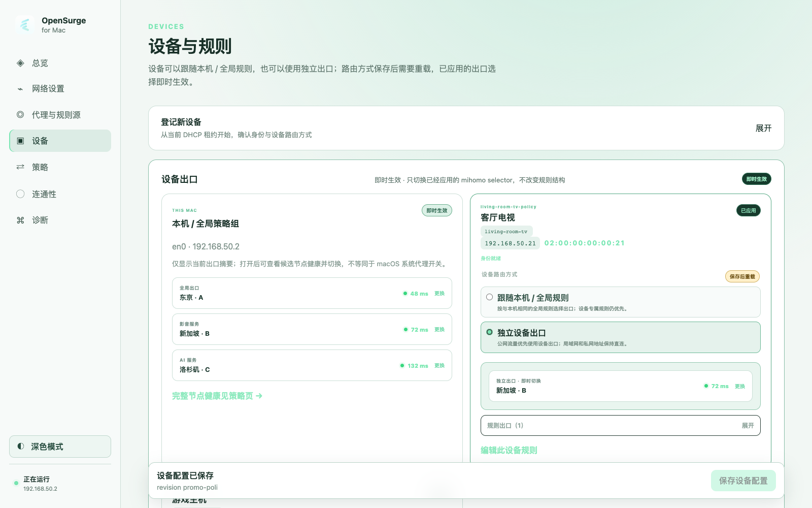Open the 连通性 page
Viewport: 812px width, 508px height.
pos(60,194)
